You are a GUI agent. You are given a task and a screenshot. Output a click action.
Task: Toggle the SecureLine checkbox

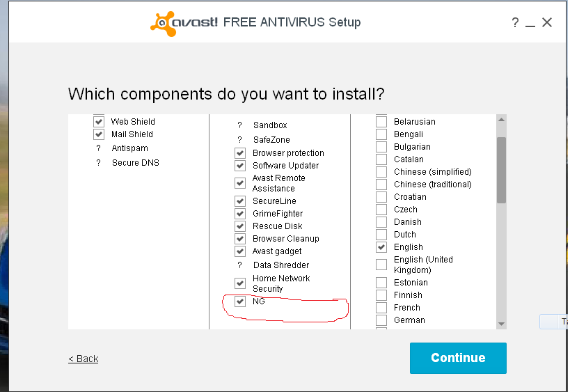point(240,201)
